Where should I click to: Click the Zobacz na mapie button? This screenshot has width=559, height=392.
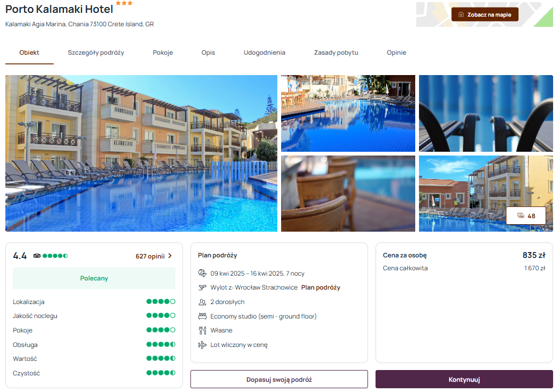(x=485, y=14)
